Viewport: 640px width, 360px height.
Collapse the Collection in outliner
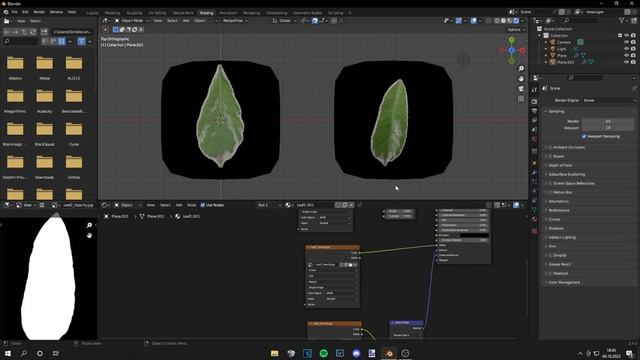[540, 36]
